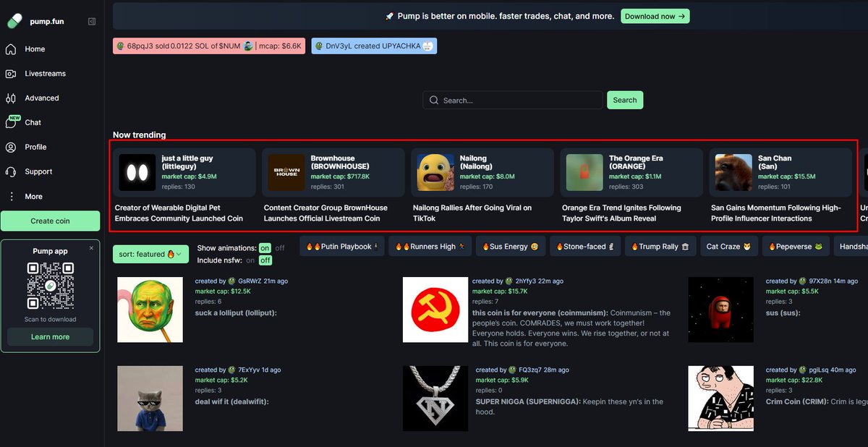
Task: Select the Cat Craze tag
Action: (729, 247)
